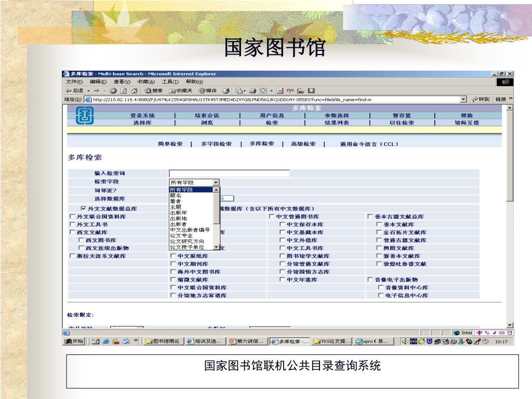Click the volume speaker tray icon
This screenshot has width=532, height=399.
pyautogui.click(x=404, y=341)
